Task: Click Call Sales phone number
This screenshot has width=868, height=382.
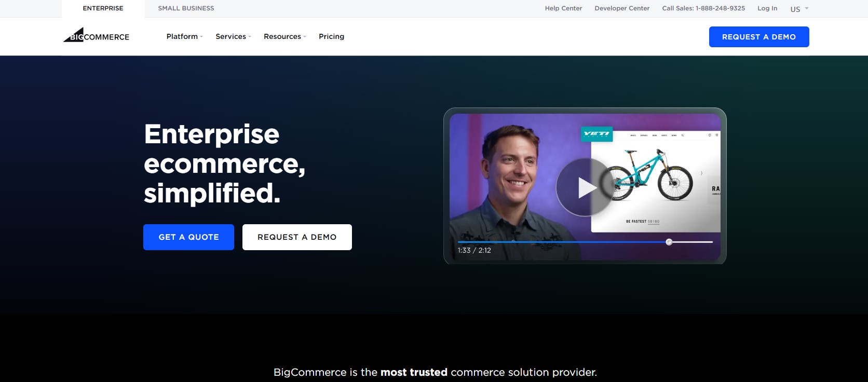Action: 703,8
